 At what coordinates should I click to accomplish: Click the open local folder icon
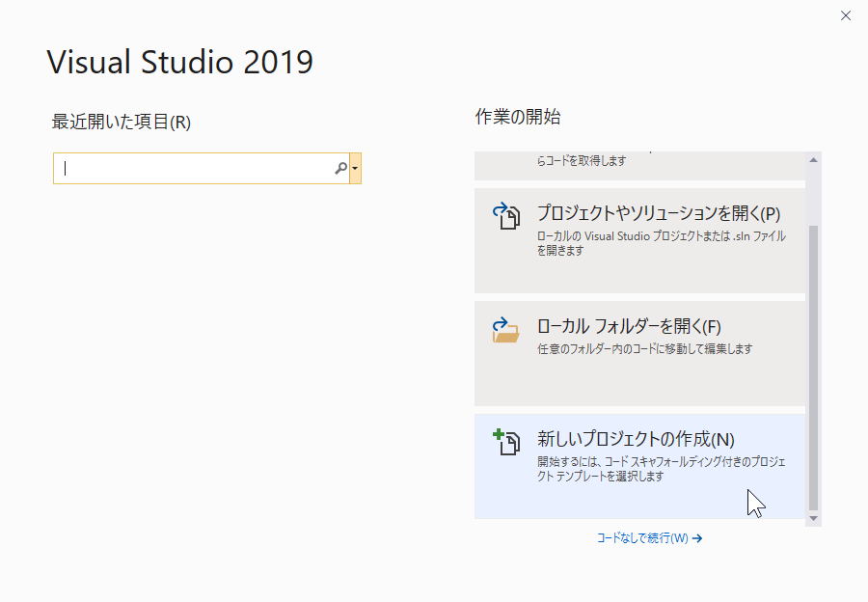coord(506,330)
